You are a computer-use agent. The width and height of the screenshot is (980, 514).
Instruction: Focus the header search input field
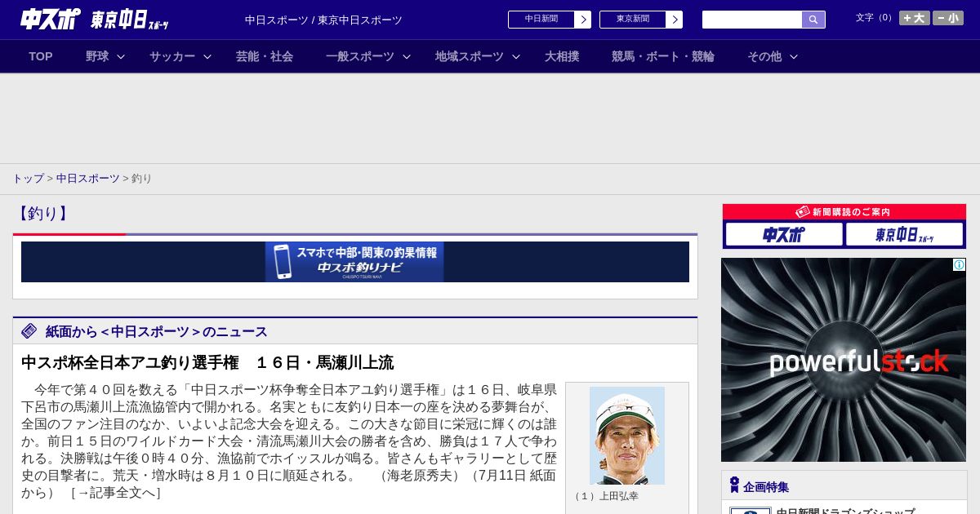click(x=752, y=20)
